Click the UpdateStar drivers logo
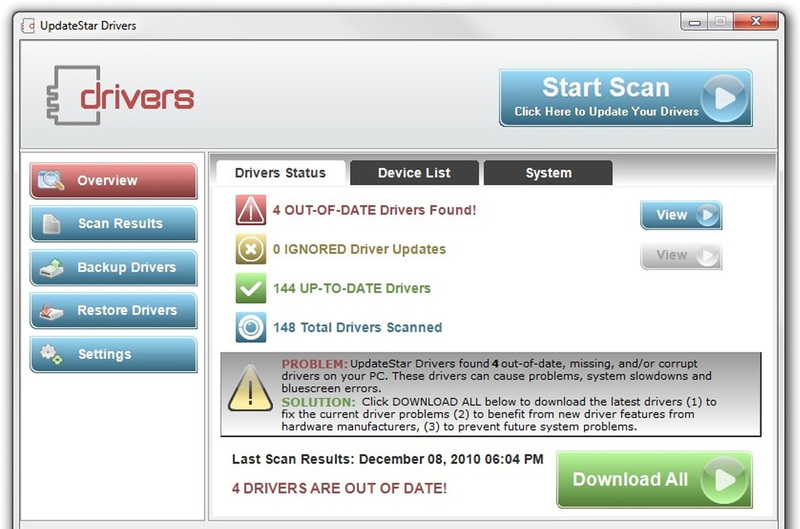This screenshot has width=800, height=529. click(x=120, y=96)
